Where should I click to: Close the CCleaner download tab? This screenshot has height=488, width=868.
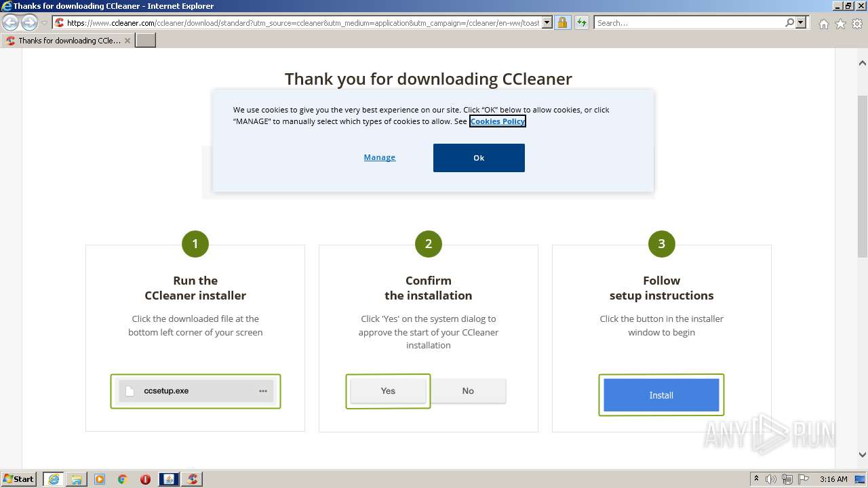127,41
